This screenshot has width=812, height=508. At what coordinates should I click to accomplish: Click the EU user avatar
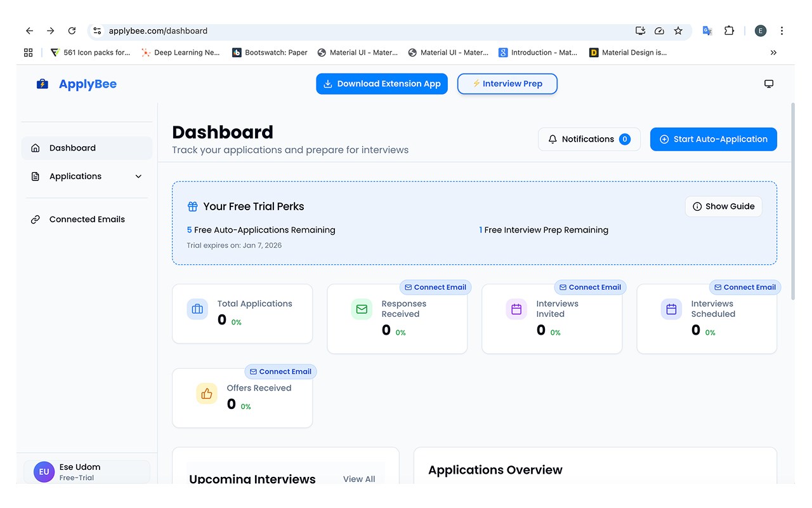point(44,472)
